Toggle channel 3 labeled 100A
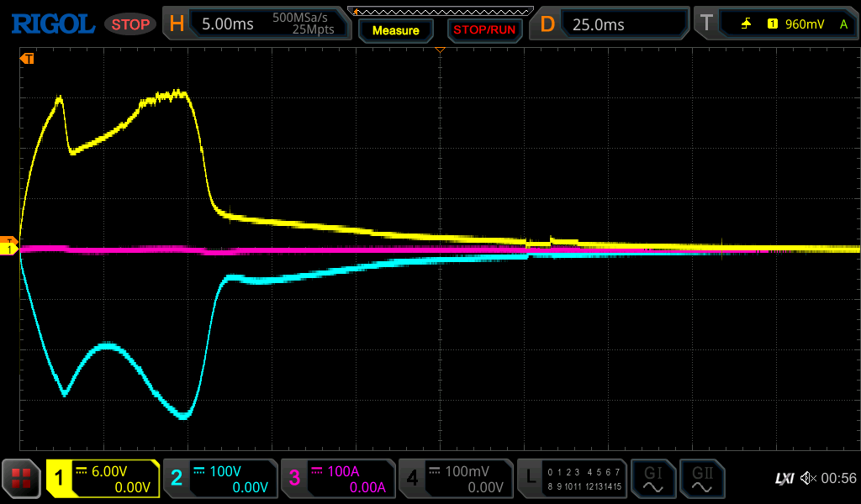 click(337, 479)
